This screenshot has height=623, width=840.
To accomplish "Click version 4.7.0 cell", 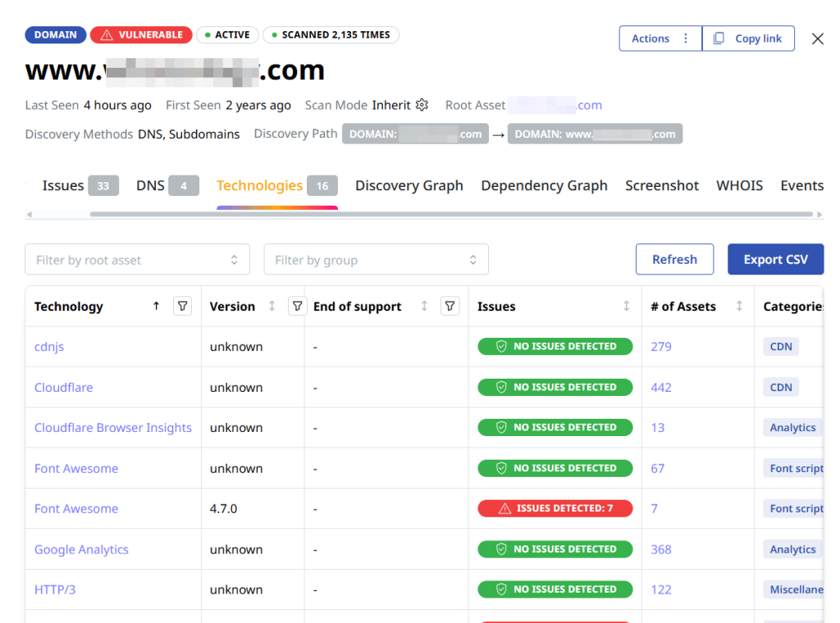I will click(223, 508).
